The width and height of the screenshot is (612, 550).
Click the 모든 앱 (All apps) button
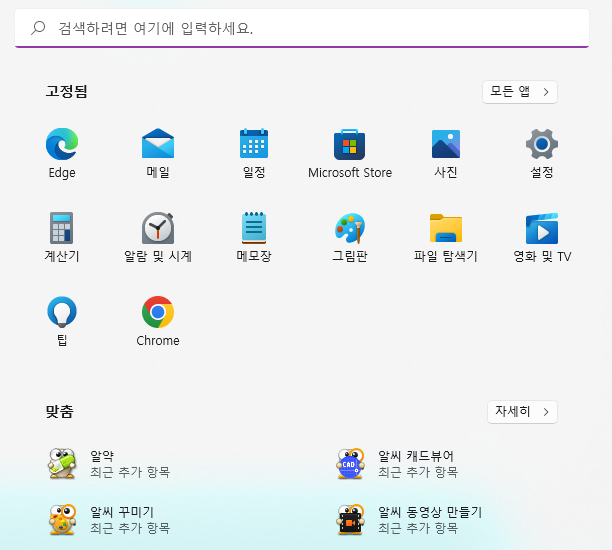519,92
